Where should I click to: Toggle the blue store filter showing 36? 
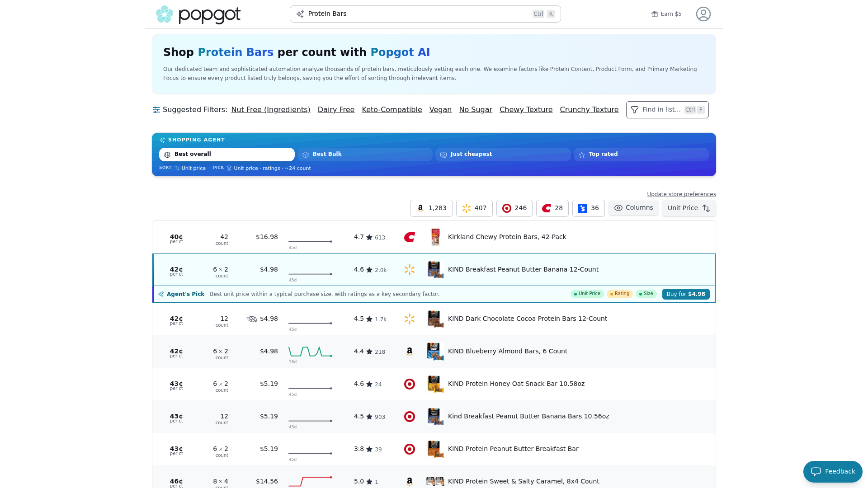tap(589, 208)
